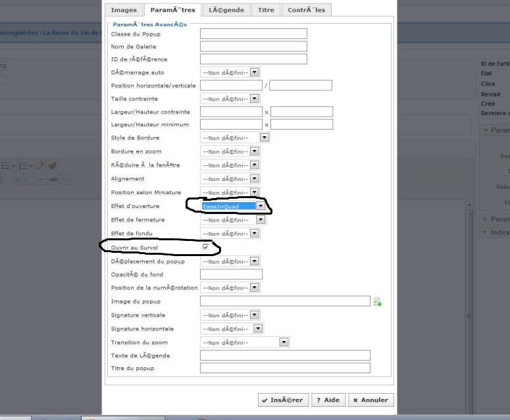This screenshot has width=510, height=420.
Task: Expand the Alignement dropdown
Action: pyautogui.click(x=255, y=178)
